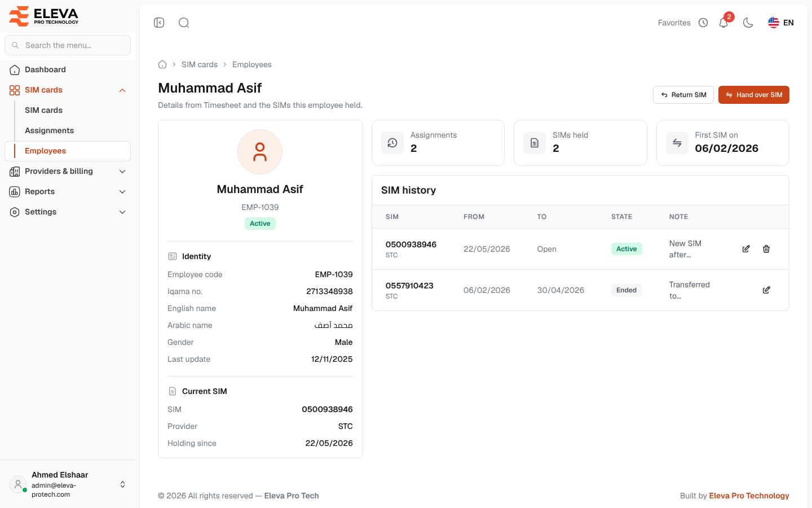Click the 30/04/2026 end date
The image size is (812, 508).
[561, 290]
